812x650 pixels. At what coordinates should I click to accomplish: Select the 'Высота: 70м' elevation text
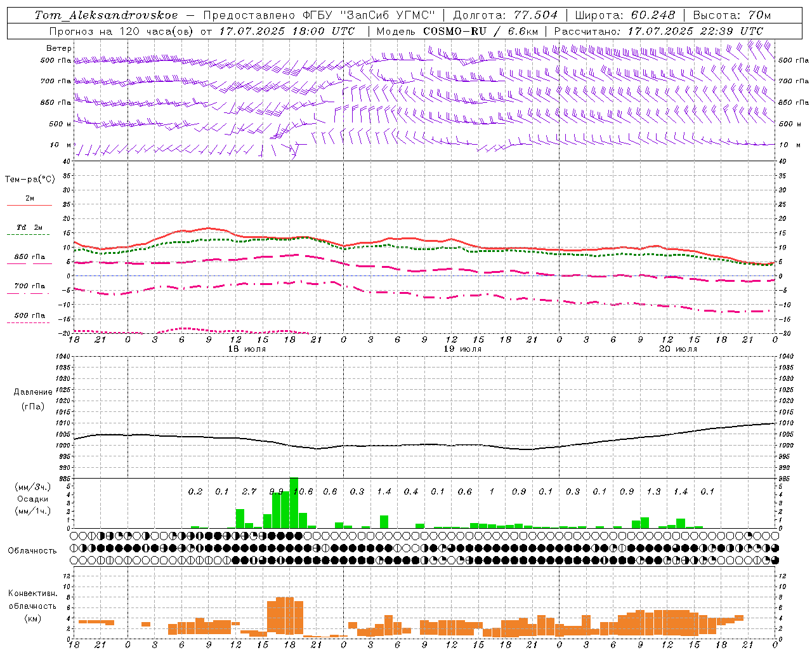click(x=732, y=15)
